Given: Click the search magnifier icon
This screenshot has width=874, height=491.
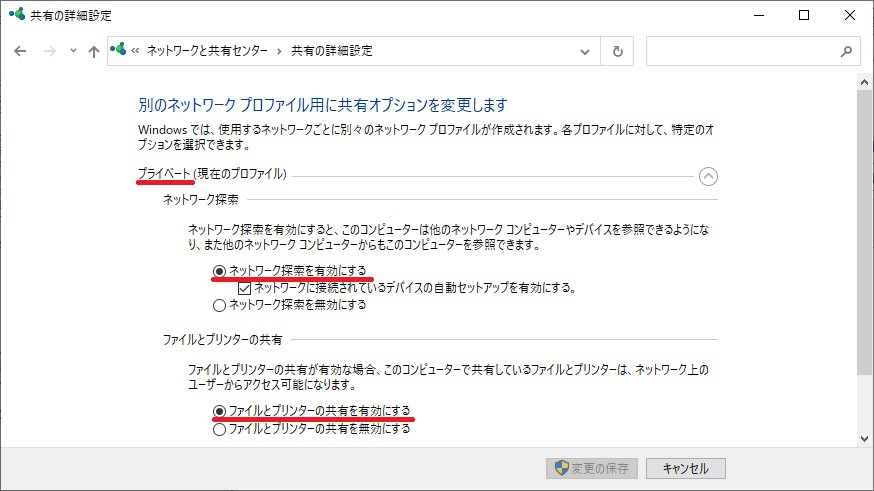Looking at the screenshot, I should (845, 51).
